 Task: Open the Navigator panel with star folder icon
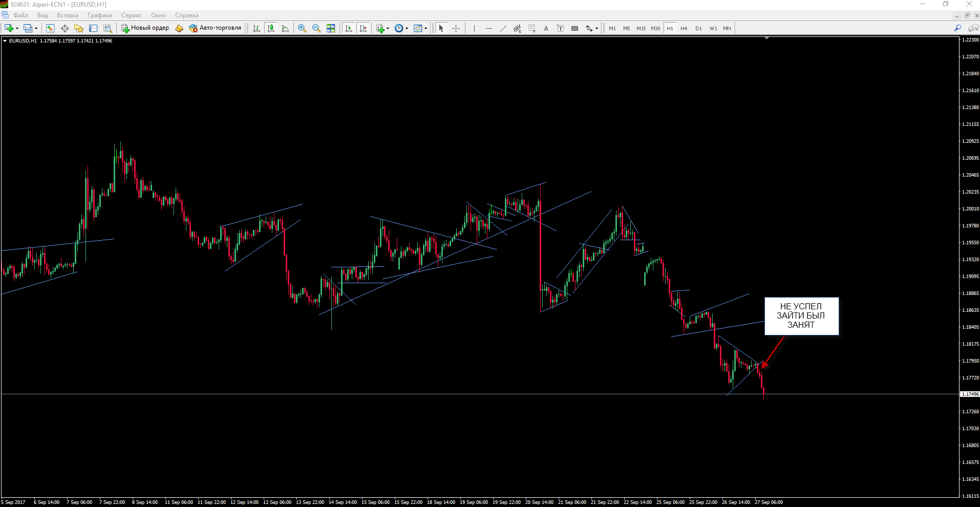[x=79, y=28]
